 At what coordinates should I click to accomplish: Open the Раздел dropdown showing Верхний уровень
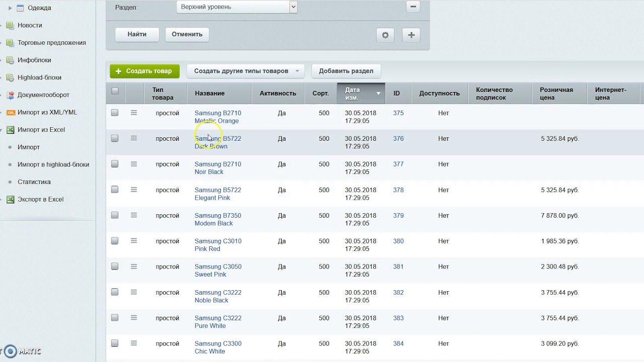(x=237, y=7)
